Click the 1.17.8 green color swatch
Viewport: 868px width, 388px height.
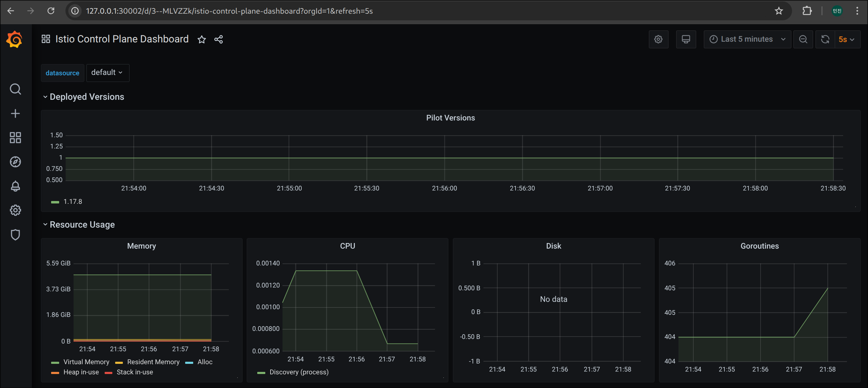coord(55,202)
